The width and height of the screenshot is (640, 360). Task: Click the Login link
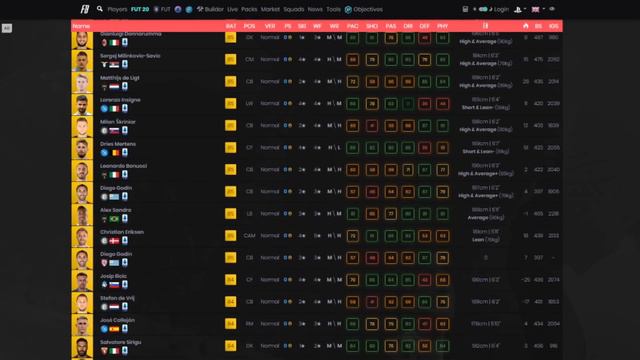(501, 9)
